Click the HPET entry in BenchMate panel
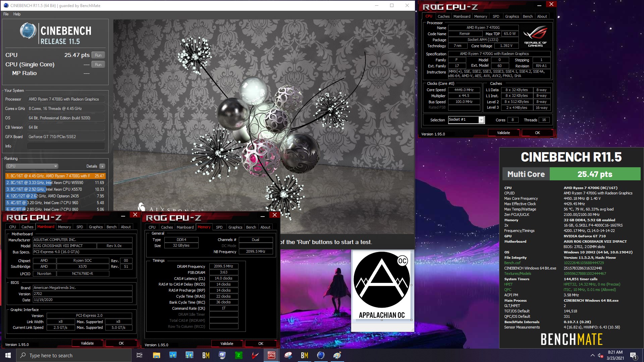Screen dimensions: 644x362 point(508,284)
